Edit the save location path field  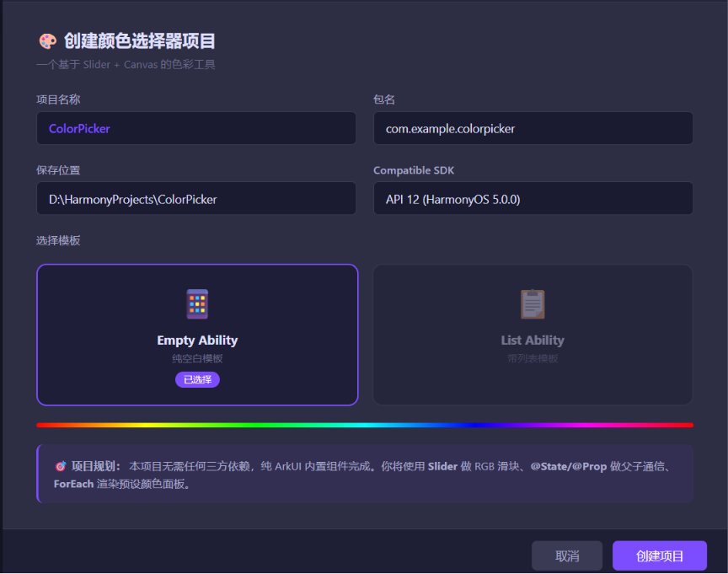coord(196,199)
